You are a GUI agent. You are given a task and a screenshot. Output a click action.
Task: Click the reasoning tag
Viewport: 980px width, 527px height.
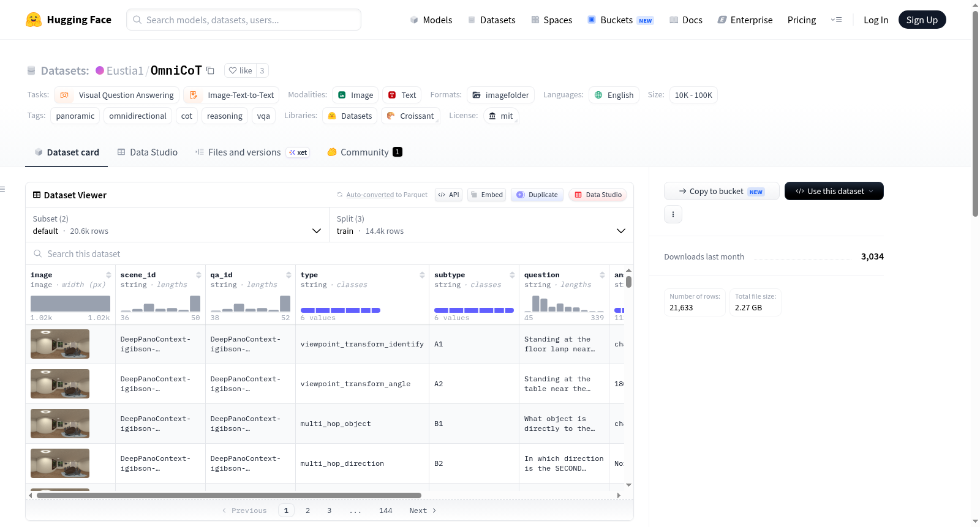click(x=225, y=116)
